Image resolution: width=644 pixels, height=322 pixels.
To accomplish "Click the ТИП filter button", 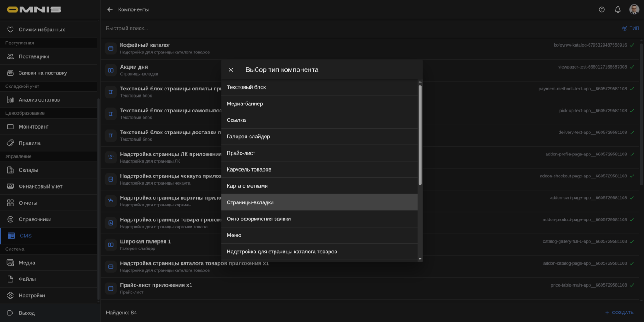I will coord(631,28).
